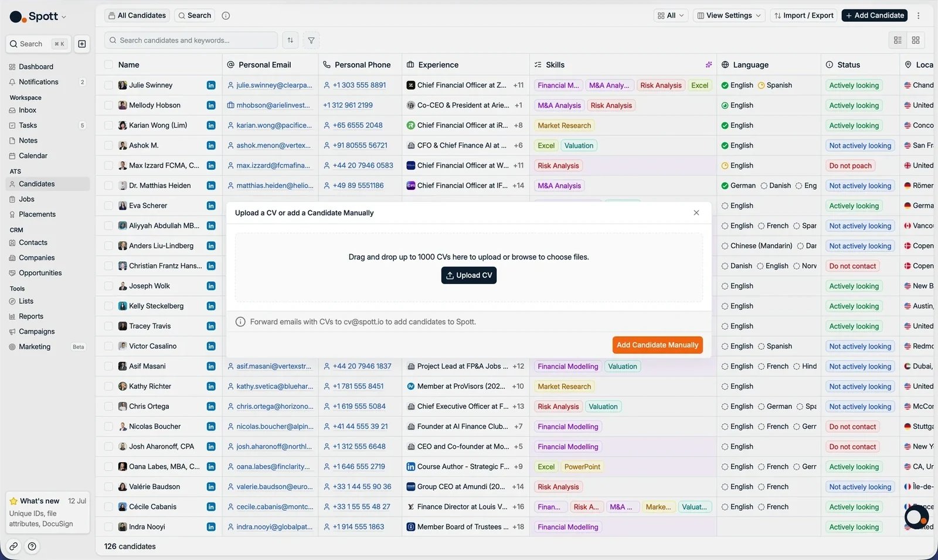This screenshot has height=560, width=938.
Task: Click the CV drag and drop area
Action: (469, 268)
